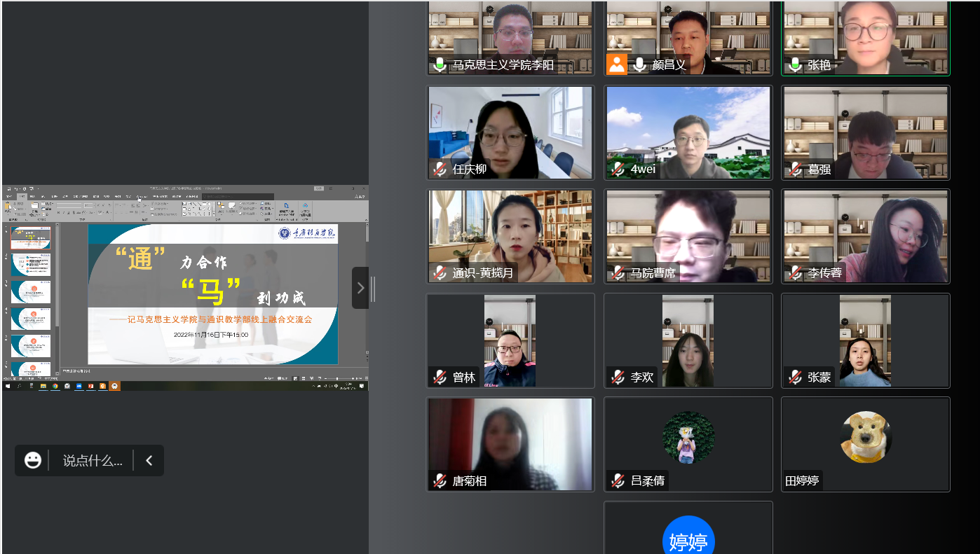Select the second slide thumbnail in shared PowerPoint
980x554 pixels.
click(x=31, y=265)
